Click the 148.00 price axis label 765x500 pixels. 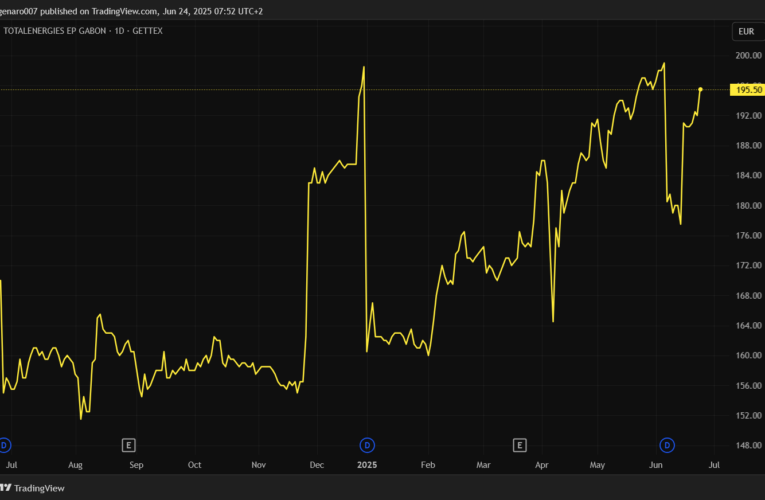pyautogui.click(x=748, y=445)
